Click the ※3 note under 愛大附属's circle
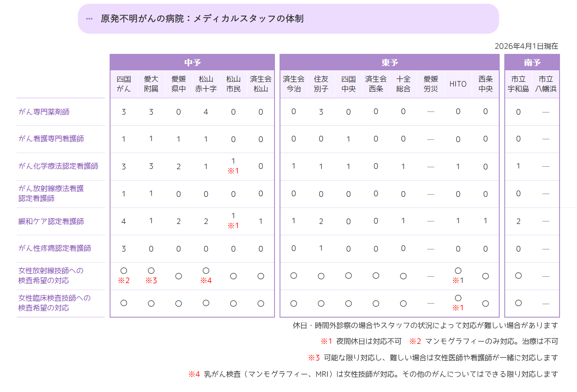577x392 pixels. 151,280
